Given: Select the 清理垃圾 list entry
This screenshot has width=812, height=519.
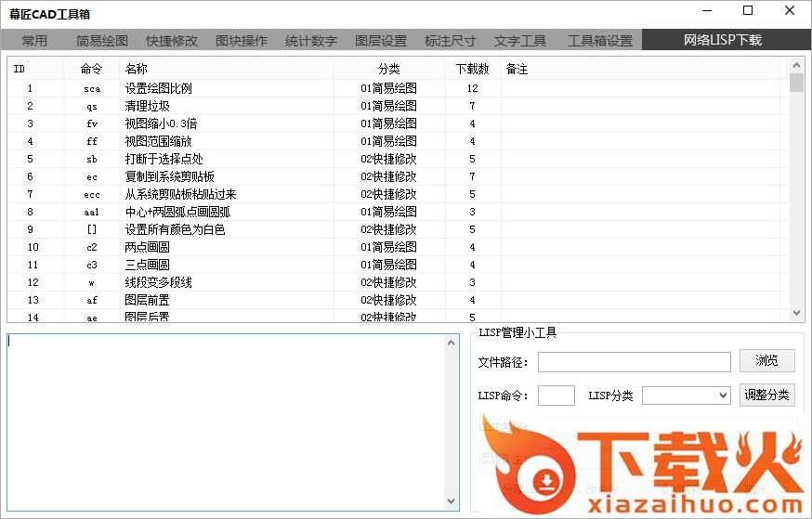Looking at the screenshot, I should (x=147, y=107).
